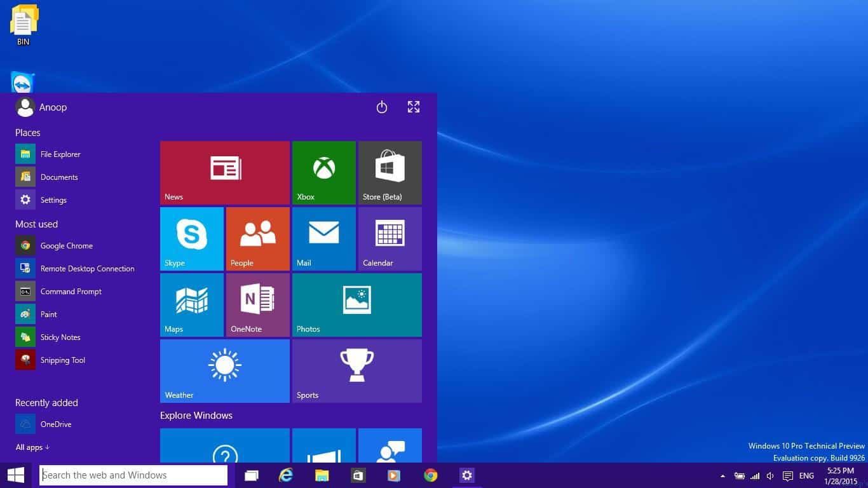This screenshot has width=868, height=488.
Task: Launch the Maps tile
Action: click(x=192, y=305)
